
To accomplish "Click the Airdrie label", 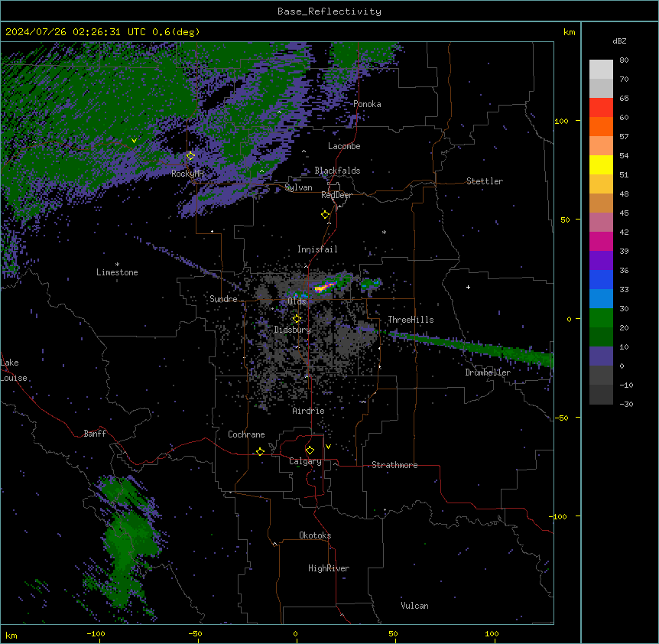I will pos(309,411).
